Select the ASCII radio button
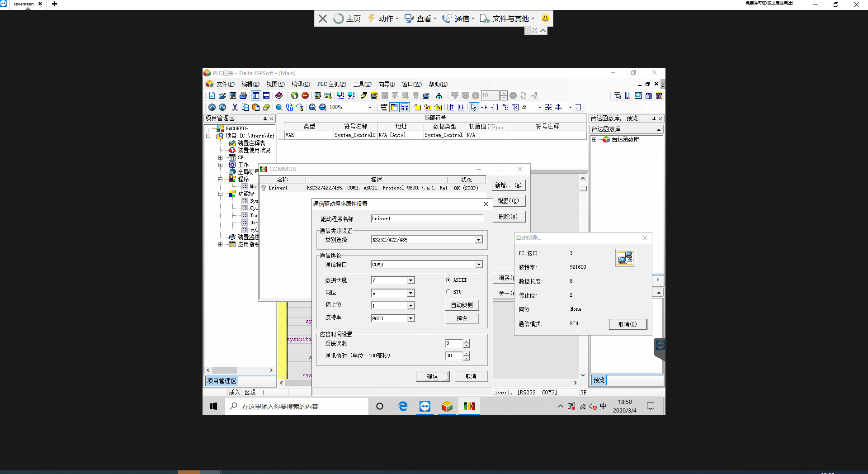Image resolution: width=868 pixels, height=474 pixels. coord(448,280)
